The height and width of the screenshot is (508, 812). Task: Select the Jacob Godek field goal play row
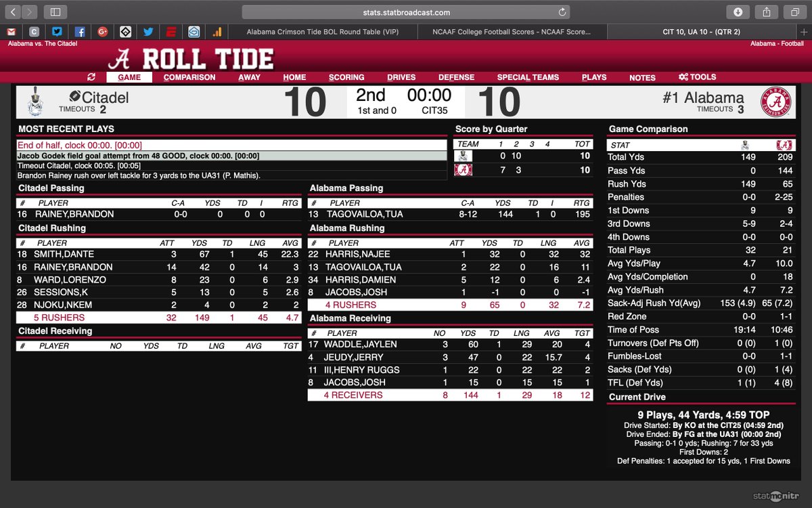pos(231,156)
